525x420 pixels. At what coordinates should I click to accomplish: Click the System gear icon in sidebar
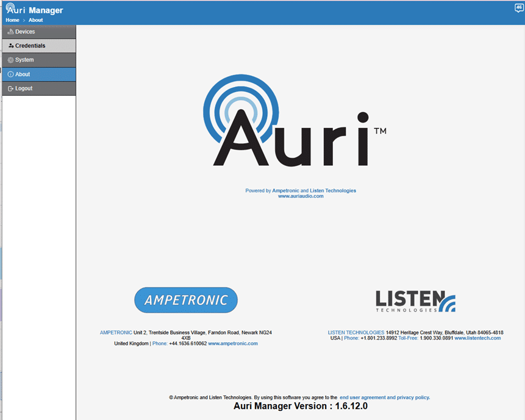(11, 60)
